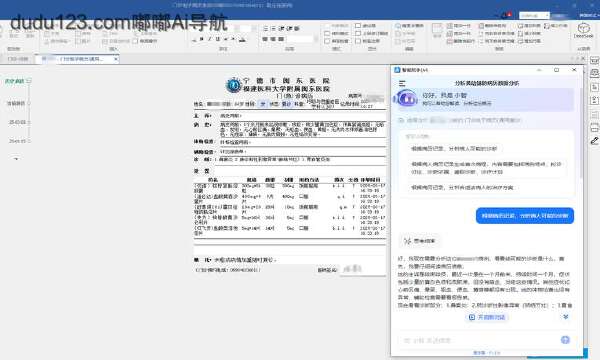Toggle the first checkbox in ribbon options group
This screenshot has height=360, width=600.
tap(327, 33)
